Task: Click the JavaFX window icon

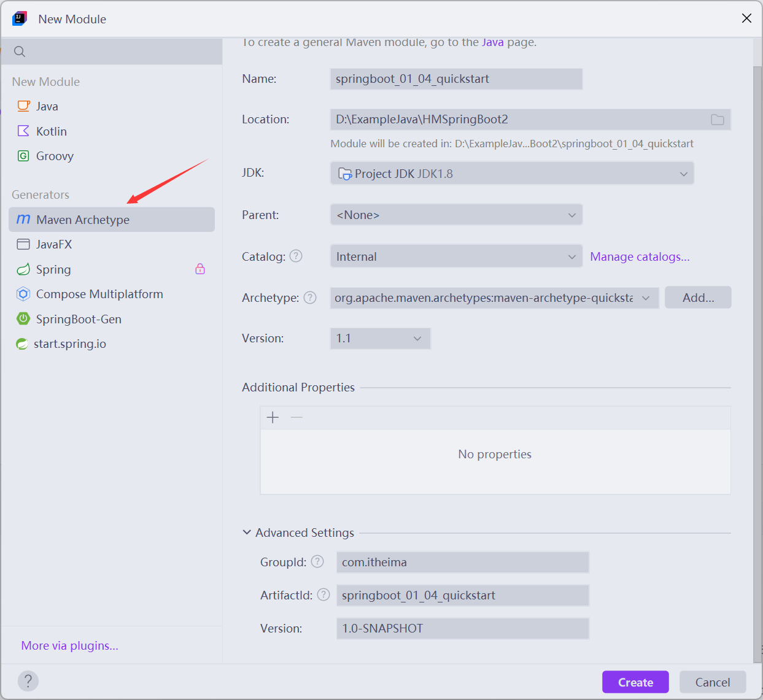Action: pos(23,244)
